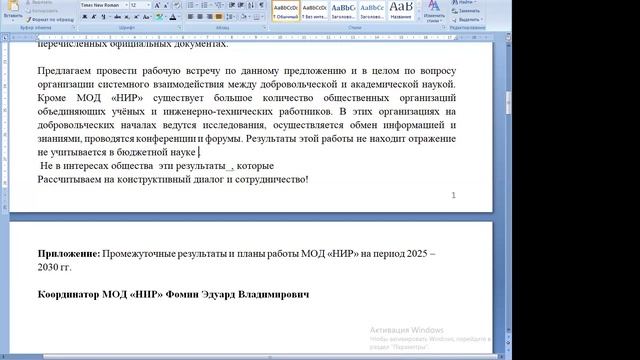This screenshot has width=640, height=360.
Task: Apply the Без интервала style
Action: tap(314, 11)
